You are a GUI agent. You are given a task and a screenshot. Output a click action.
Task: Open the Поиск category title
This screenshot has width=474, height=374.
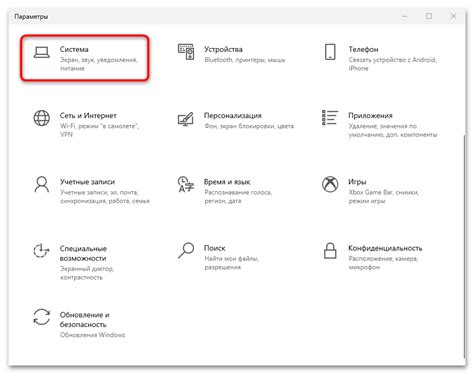click(x=215, y=248)
